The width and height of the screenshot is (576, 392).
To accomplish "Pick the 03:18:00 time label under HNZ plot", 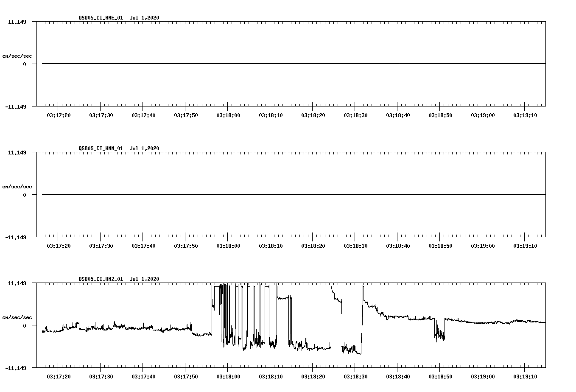I will pyautogui.click(x=228, y=377).
